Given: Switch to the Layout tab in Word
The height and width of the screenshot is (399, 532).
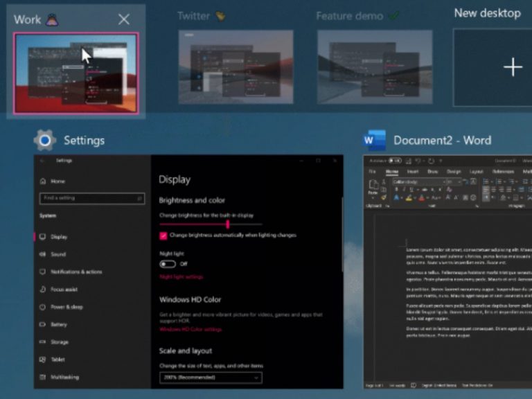Looking at the screenshot, I should pos(477,172).
